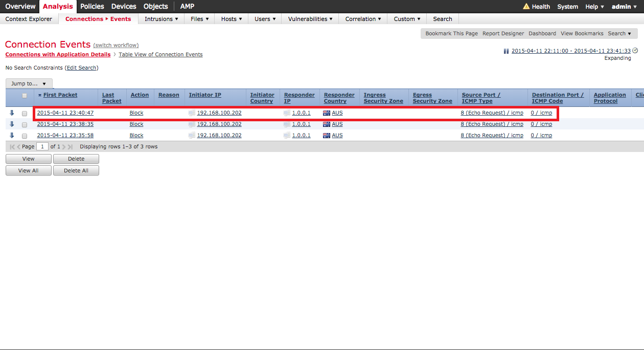Click the Australian flag icon in the second row
Image resolution: width=644 pixels, height=350 pixels.
[327, 124]
